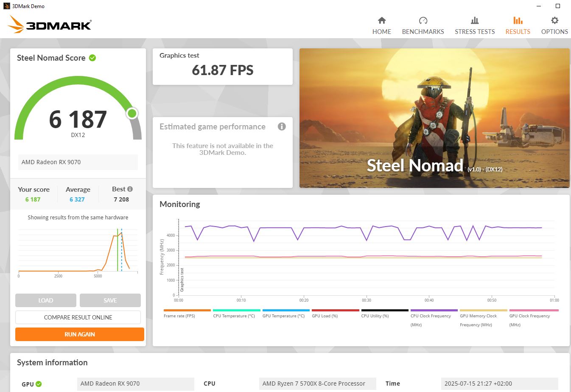Toggle GPU Load (%) series in legend
This screenshot has height=392, width=571.
click(335, 314)
